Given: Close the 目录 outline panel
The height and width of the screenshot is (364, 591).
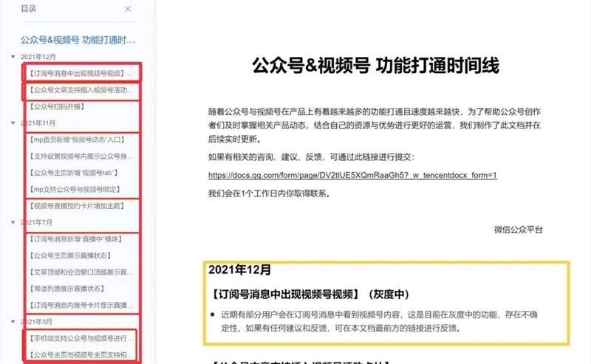Looking at the screenshot, I should click(128, 9).
